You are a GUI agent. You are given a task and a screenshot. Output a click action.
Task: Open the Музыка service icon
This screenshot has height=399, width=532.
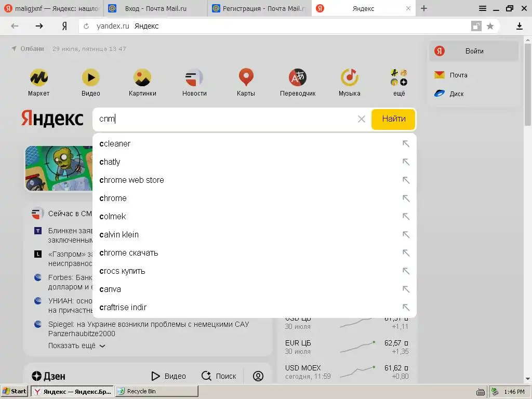tap(350, 78)
